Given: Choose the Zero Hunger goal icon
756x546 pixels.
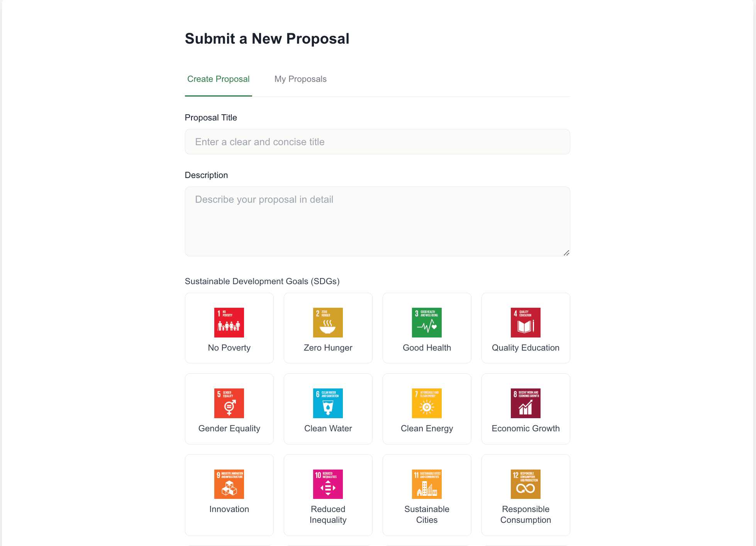Looking at the screenshot, I should pos(328,322).
